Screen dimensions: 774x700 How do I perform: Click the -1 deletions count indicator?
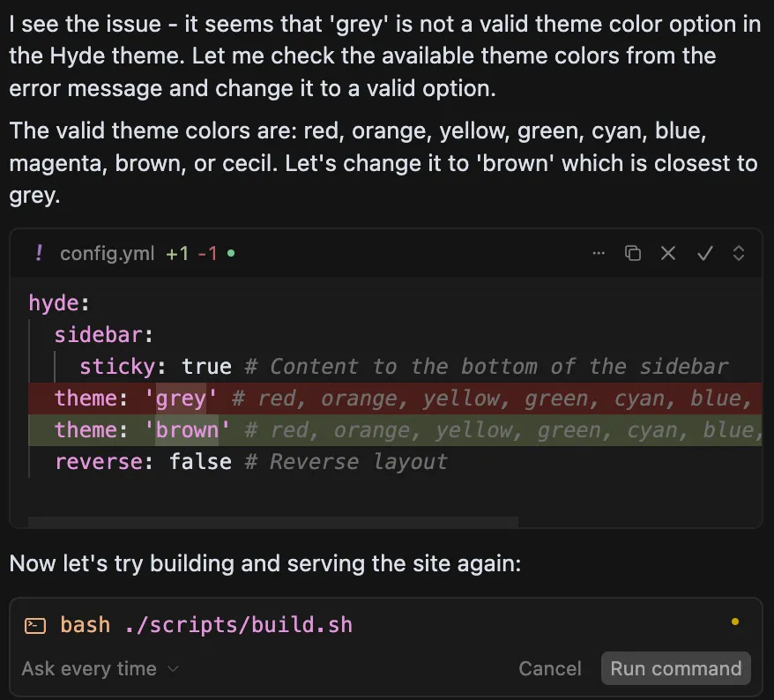click(x=207, y=254)
